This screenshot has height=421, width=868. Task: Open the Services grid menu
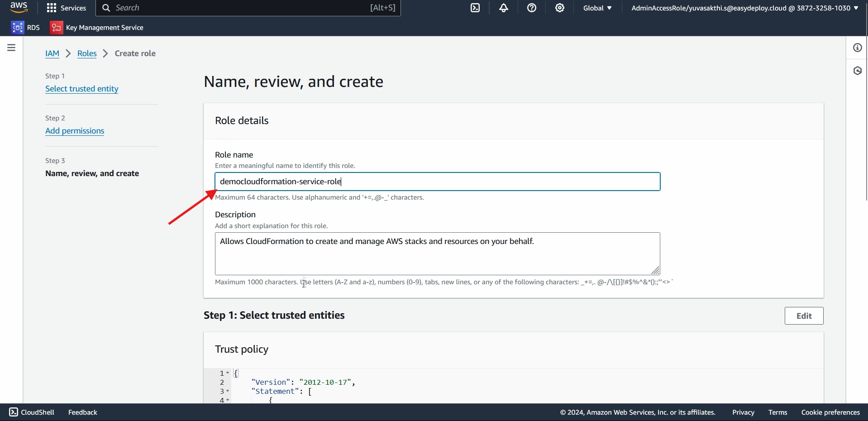pyautogui.click(x=52, y=8)
